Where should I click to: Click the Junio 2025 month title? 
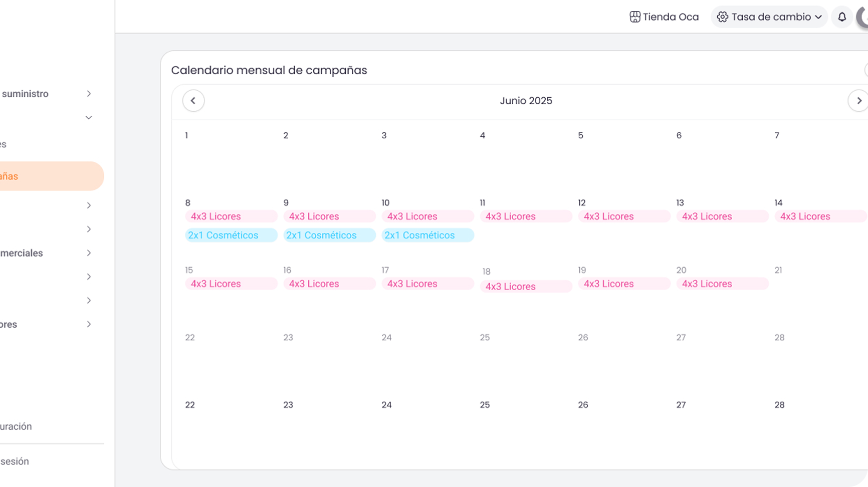(x=526, y=101)
